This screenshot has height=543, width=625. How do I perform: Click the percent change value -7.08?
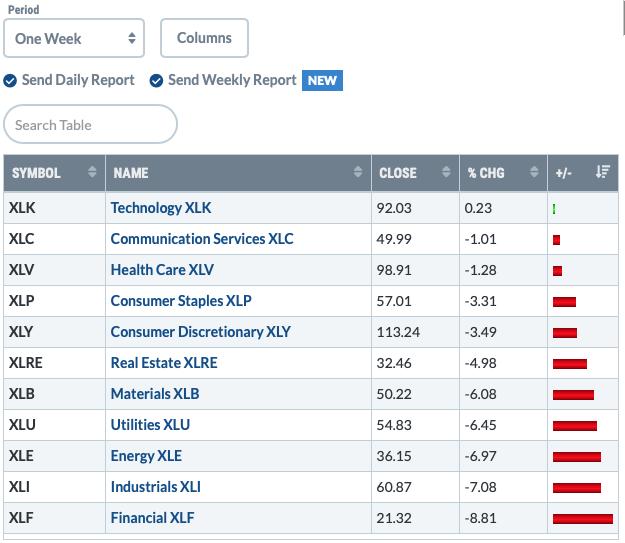pos(480,488)
